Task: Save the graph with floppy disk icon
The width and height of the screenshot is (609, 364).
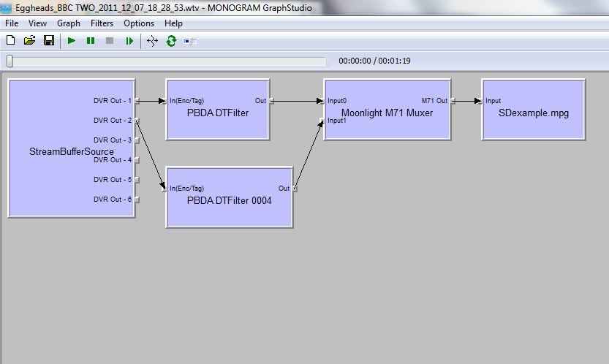Action: click(x=49, y=40)
